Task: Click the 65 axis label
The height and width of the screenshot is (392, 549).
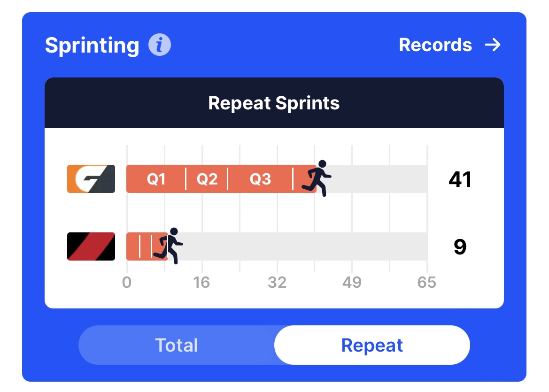Action: (x=427, y=283)
